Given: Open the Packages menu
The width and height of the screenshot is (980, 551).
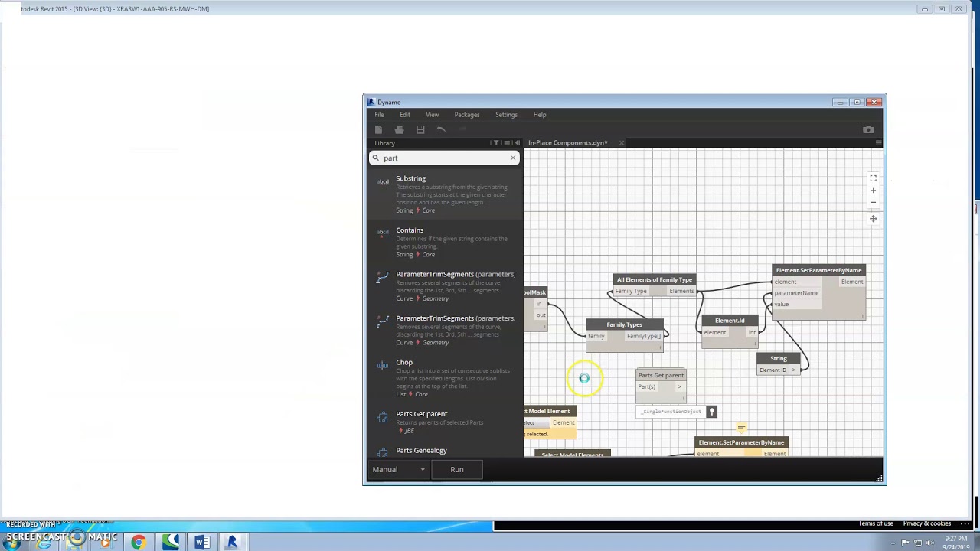Looking at the screenshot, I should pos(467,115).
